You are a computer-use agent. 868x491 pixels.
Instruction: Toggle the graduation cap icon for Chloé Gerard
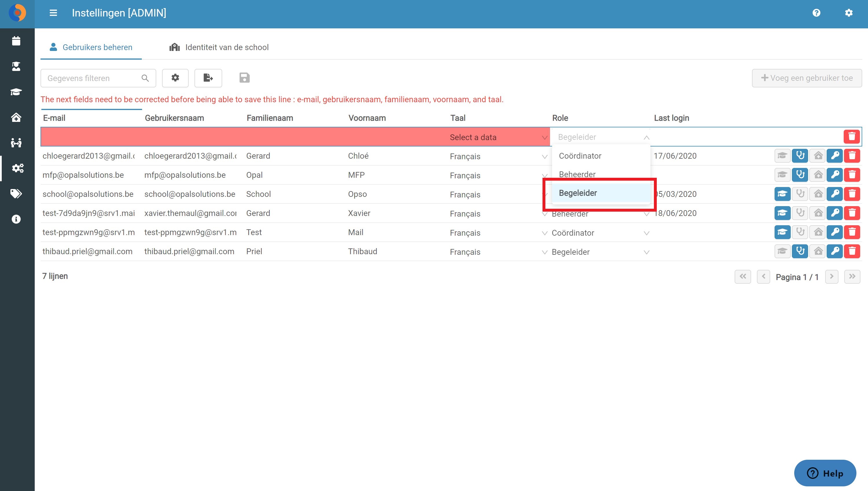tap(782, 156)
